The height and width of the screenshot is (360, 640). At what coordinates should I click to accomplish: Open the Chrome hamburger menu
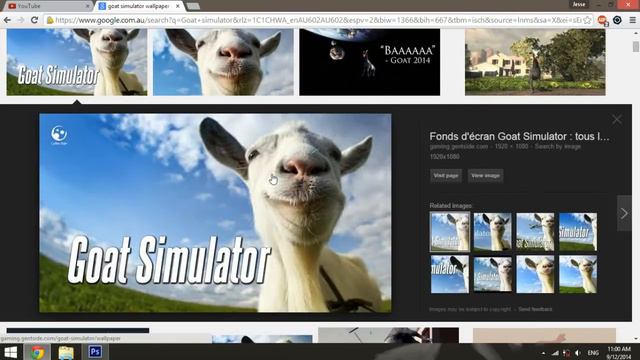coord(632,20)
